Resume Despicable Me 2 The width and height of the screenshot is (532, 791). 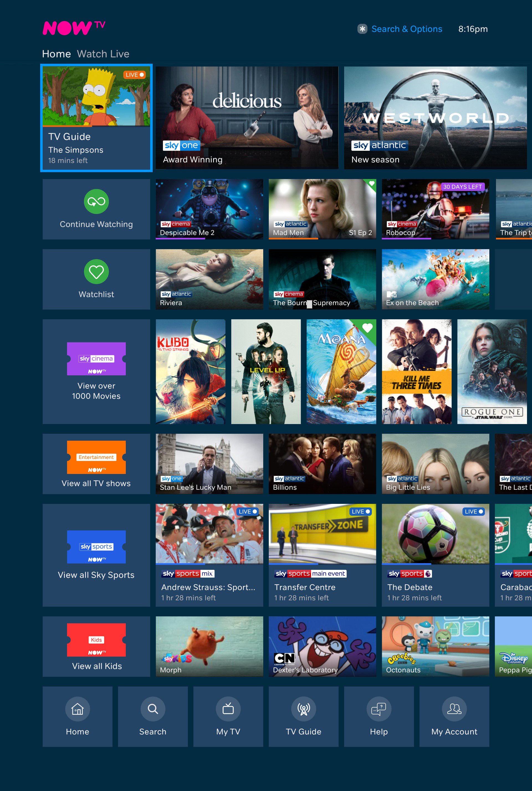[x=209, y=209]
